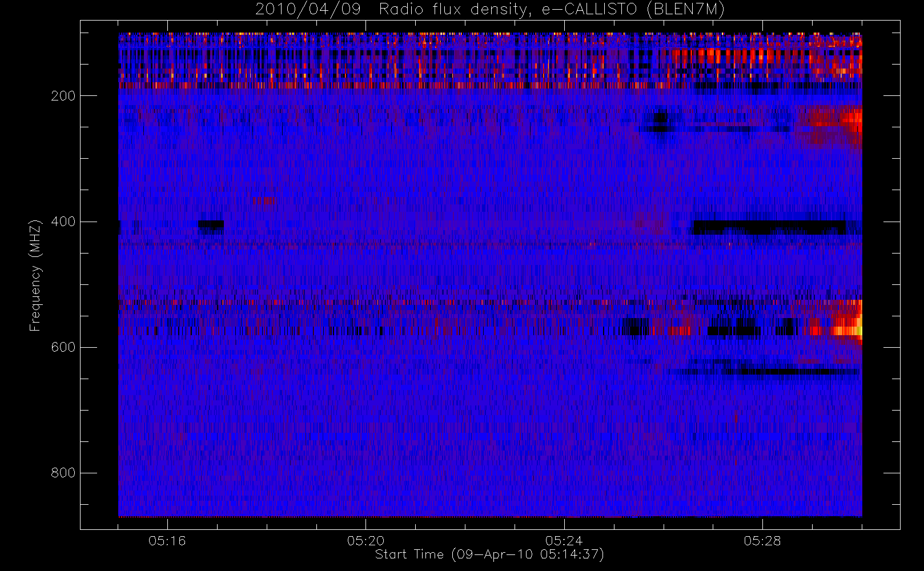Click the 05:16 time tick label
The image size is (924, 571).
tap(167, 541)
